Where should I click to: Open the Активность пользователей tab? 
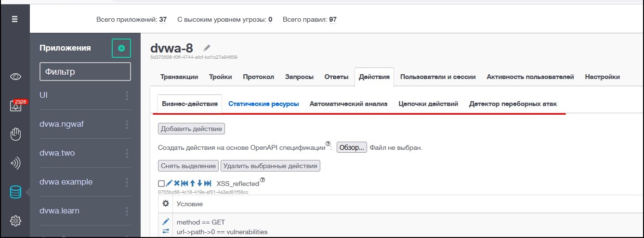pyautogui.click(x=530, y=77)
